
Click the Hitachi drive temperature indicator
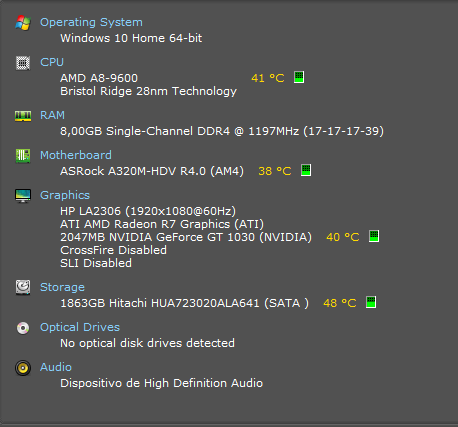tap(371, 302)
